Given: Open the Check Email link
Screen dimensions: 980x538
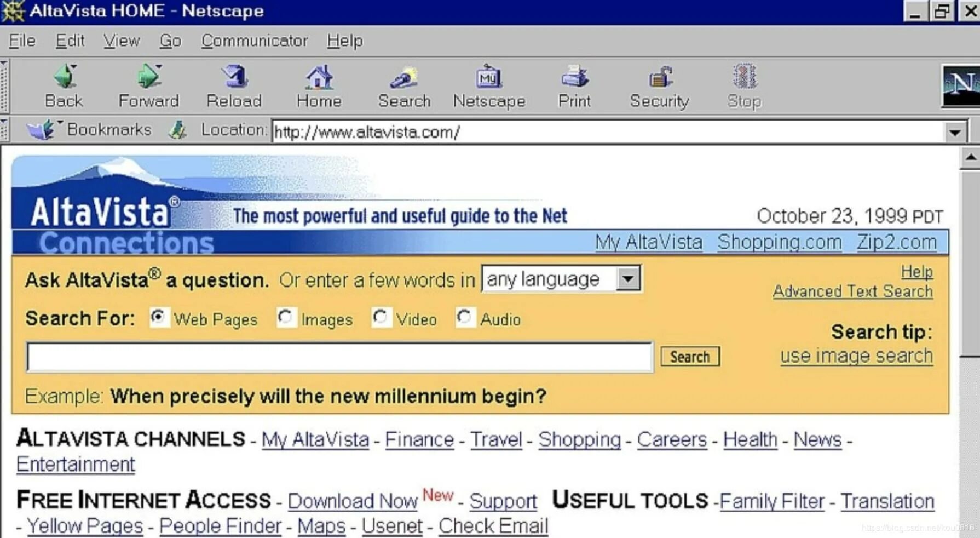Looking at the screenshot, I should tap(493, 526).
